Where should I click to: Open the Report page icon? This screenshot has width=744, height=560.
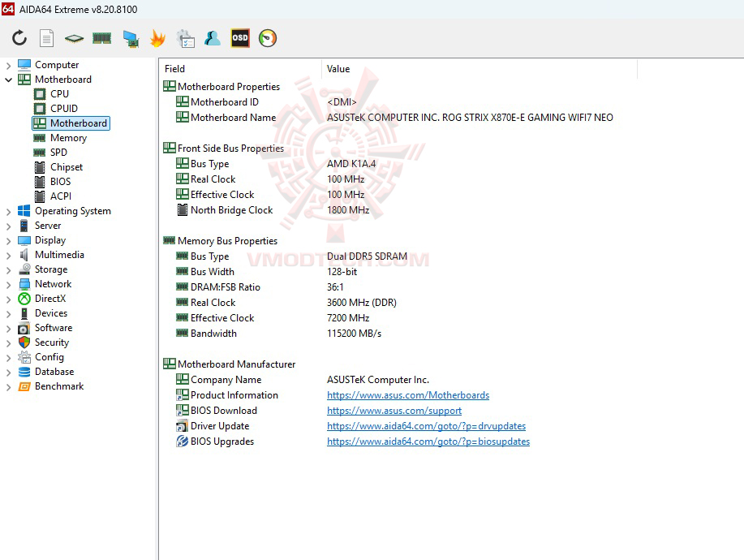click(x=46, y=38)
